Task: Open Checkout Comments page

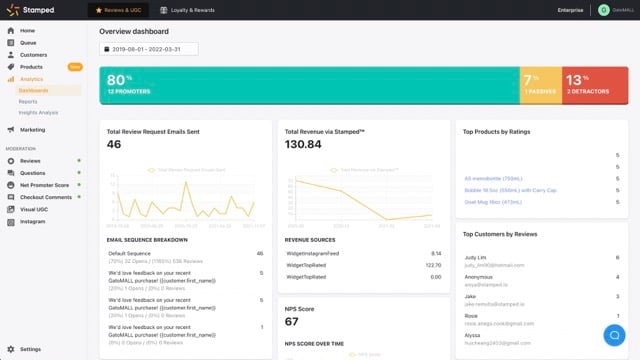Action: click(46, 197)
